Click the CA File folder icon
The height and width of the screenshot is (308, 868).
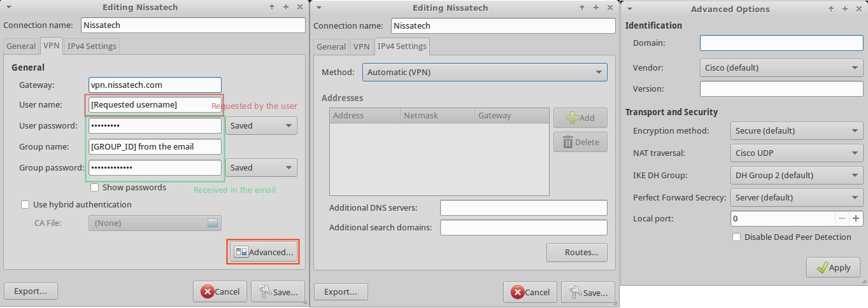click(x=213, y=223)
